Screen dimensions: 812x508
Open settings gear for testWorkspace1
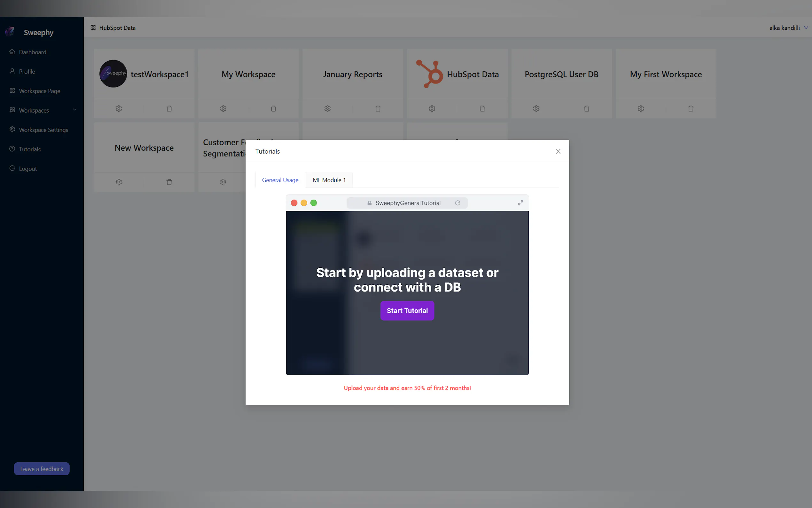click(119, 108)
